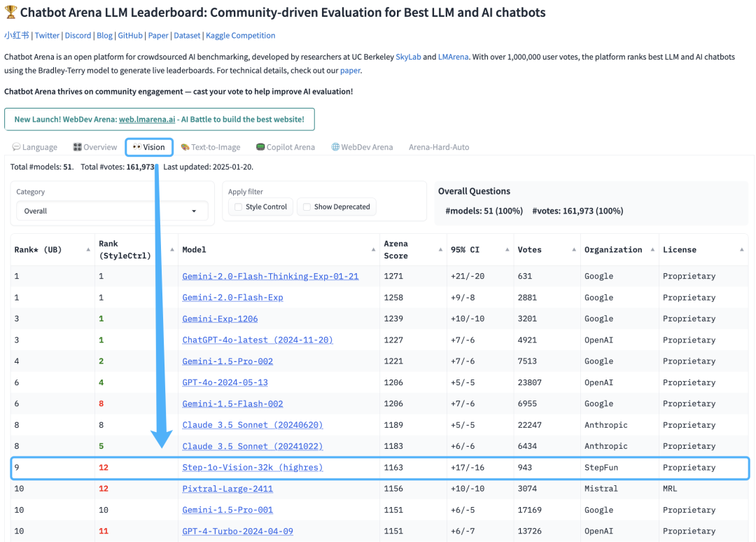Sort by Arena Score column arrow
The image size is (756, 542).
(x=441, y=250)
